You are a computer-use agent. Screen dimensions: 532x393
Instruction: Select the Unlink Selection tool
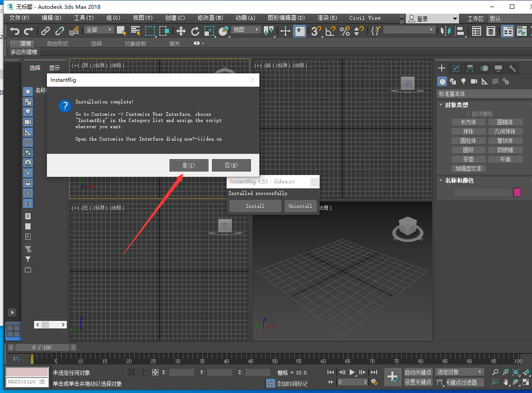coord(60,31)
